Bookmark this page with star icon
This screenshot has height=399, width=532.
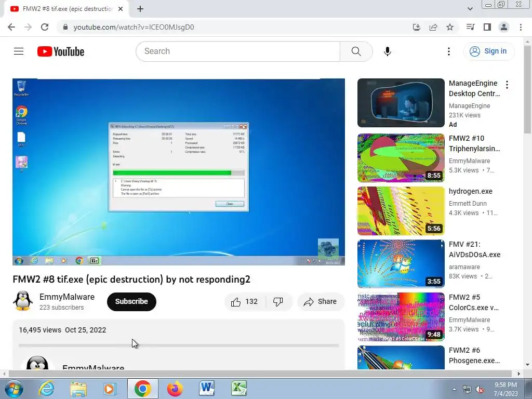click(x=450, y=27)
